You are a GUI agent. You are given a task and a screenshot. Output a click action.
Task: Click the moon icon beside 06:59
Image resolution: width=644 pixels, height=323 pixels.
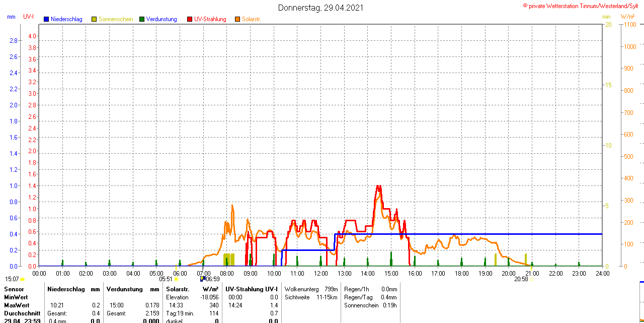pyautogui.click(x=202, y=279)
